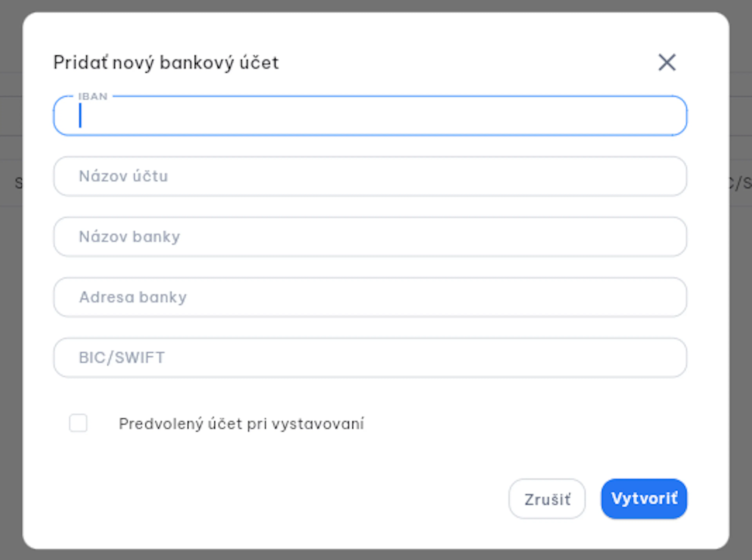Select the Názov banky input
Image resolution: width=752 pixels, height=560 pixels.
point(370,237)
